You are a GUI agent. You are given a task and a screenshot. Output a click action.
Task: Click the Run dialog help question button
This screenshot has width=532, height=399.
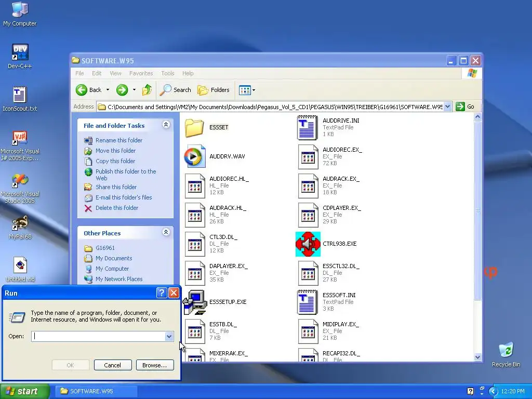[x=162, y=293]
